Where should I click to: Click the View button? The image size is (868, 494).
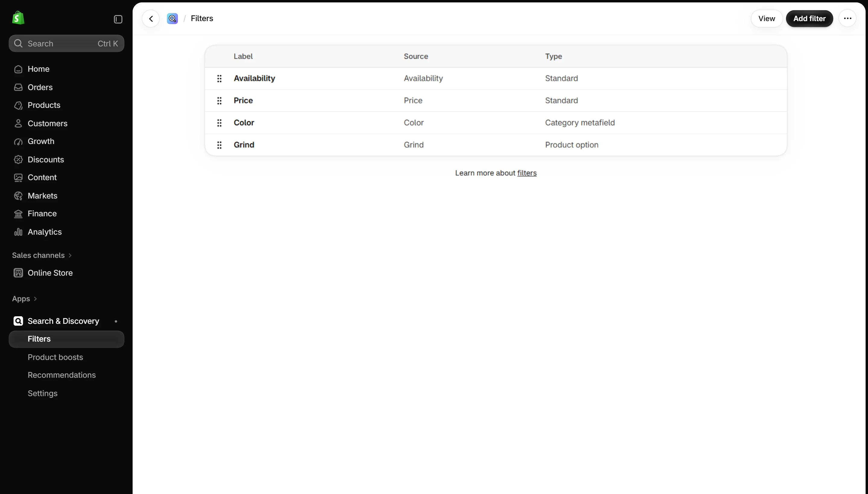tap(766, 19)
